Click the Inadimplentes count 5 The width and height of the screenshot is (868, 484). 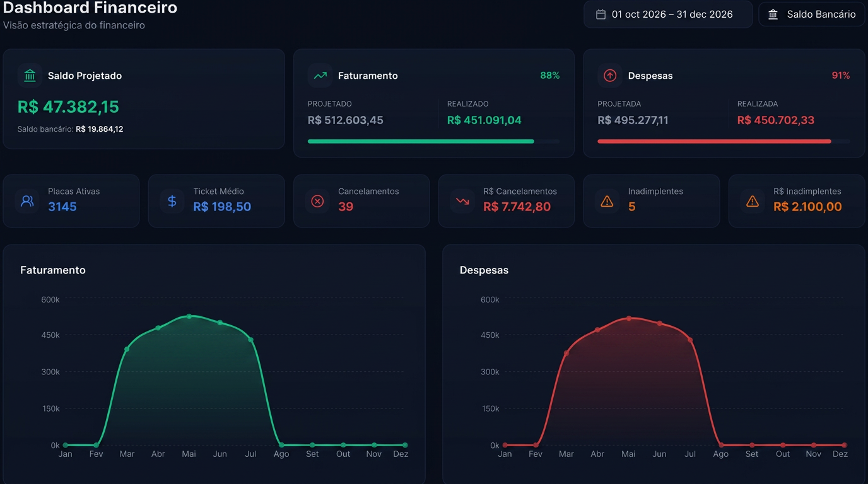632,207
